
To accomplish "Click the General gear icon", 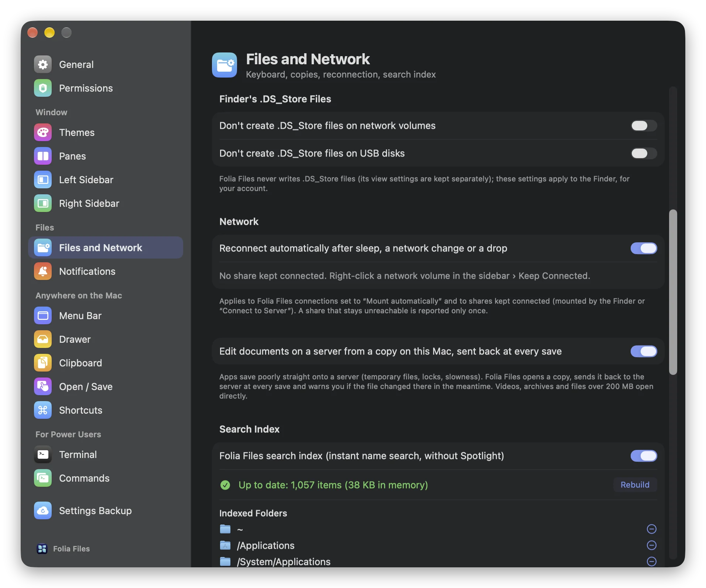I will click(43, 65).
